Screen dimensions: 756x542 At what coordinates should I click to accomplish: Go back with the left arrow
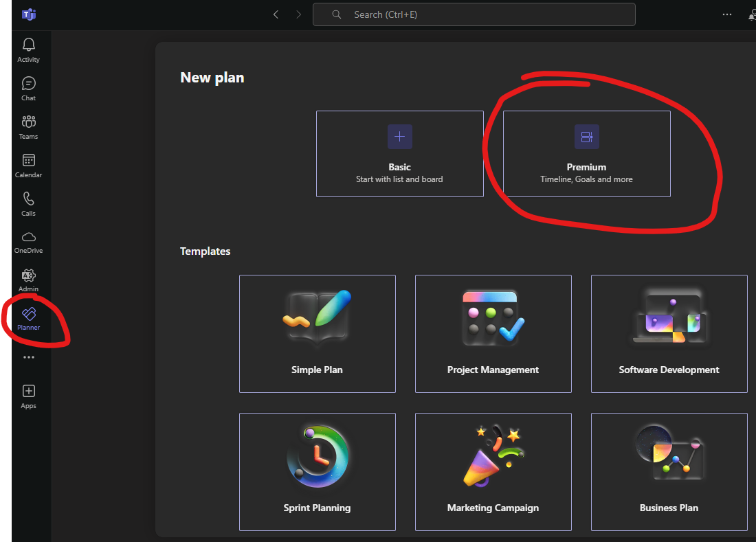point(276,15)
